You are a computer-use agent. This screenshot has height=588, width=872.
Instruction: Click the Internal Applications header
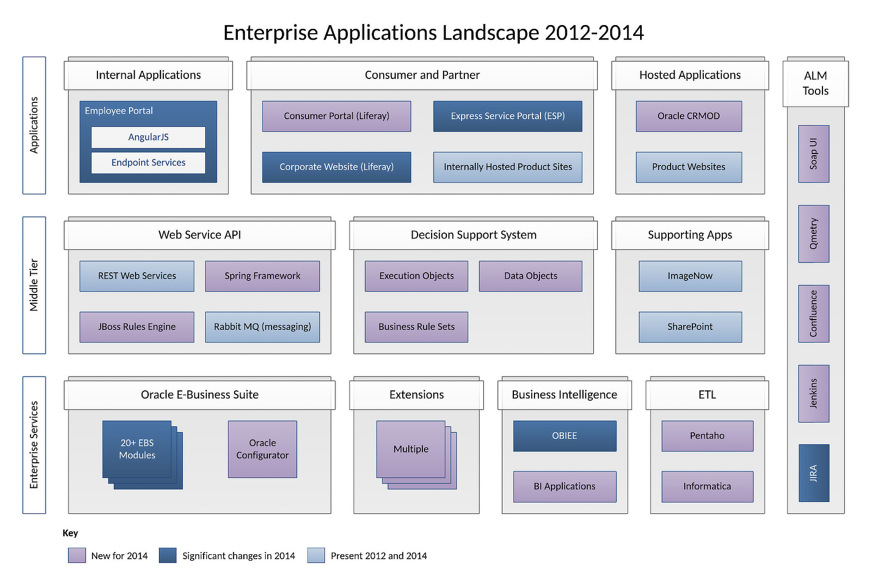148,75
